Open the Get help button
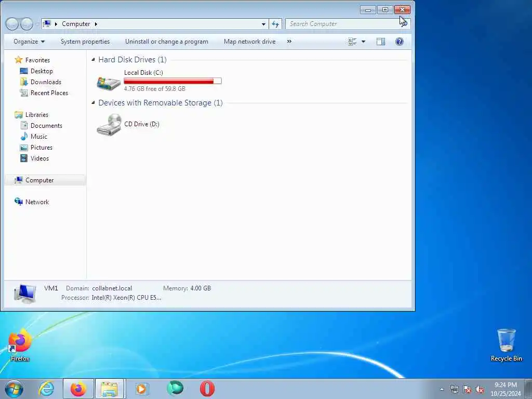 click(400, 42)
